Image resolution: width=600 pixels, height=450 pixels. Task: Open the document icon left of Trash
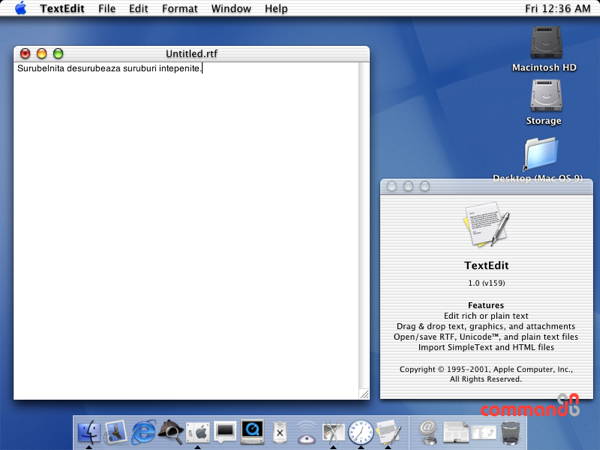tap(484, 433)
